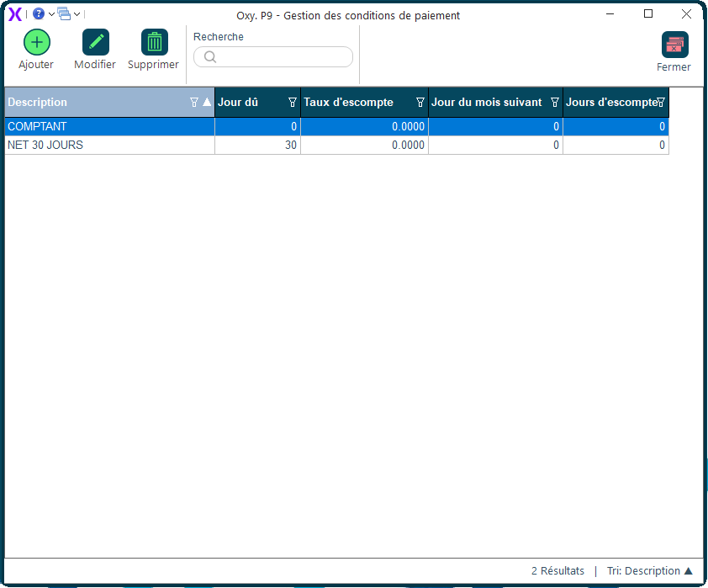Open the Jours d'escompte column filter
708x588 pixels.
[x=661, y=103]
